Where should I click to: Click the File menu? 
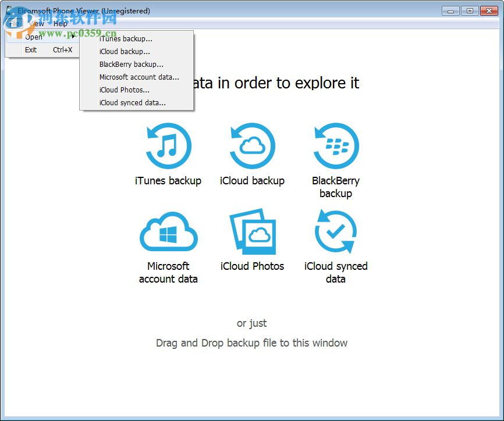click(x=14, y=24)
